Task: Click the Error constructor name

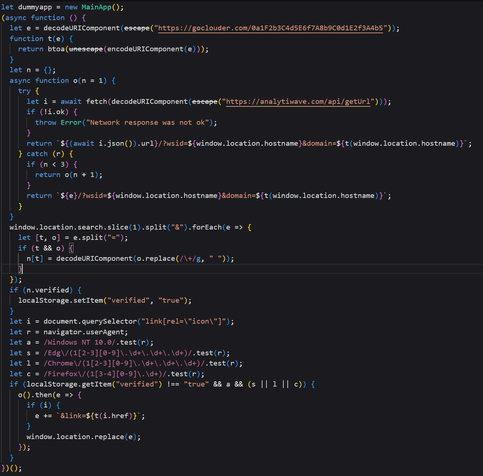Action: (71, 122)
